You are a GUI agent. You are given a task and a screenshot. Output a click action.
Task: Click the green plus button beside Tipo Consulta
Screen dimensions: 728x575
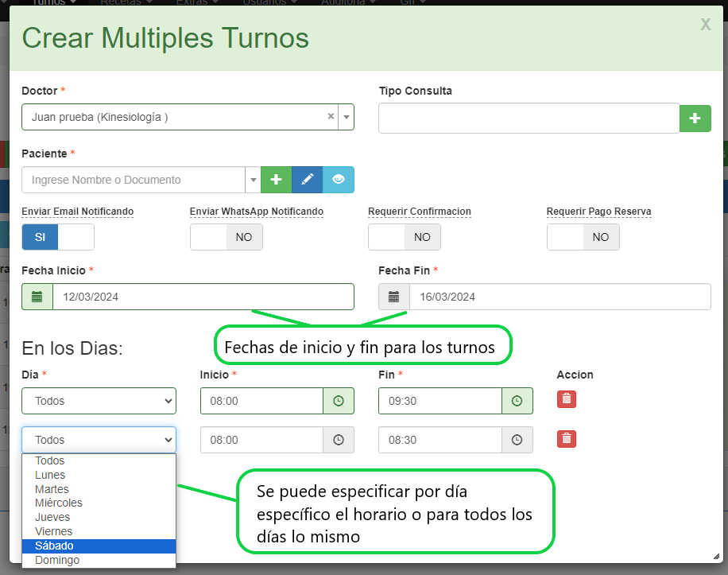click(695, 118)
